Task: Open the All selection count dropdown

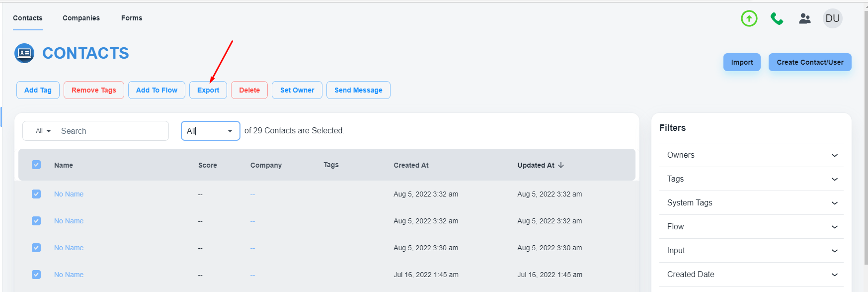Action: tap(210, 131)
